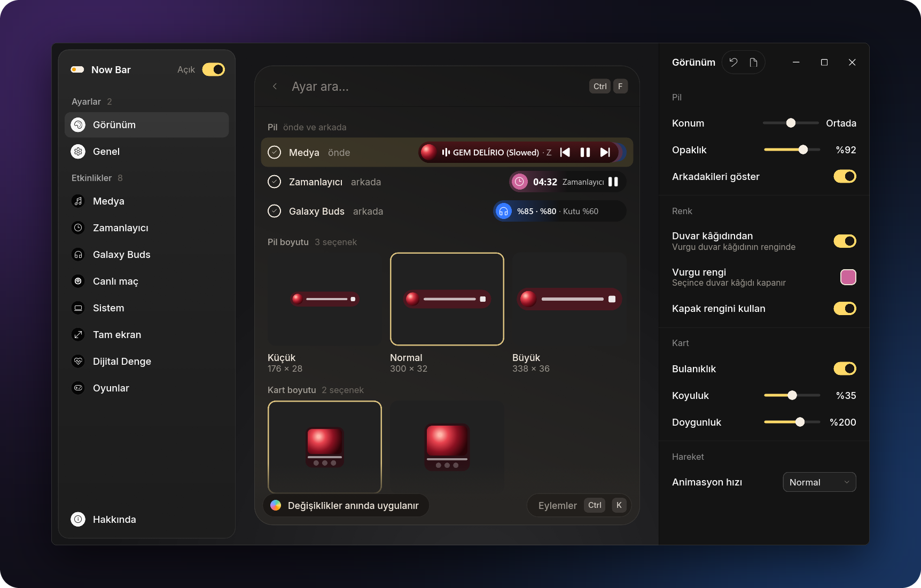Viewport: 921px width, 588px height.
Task: Skip to previous track in Medya pill
Action: tap(565, 152)
